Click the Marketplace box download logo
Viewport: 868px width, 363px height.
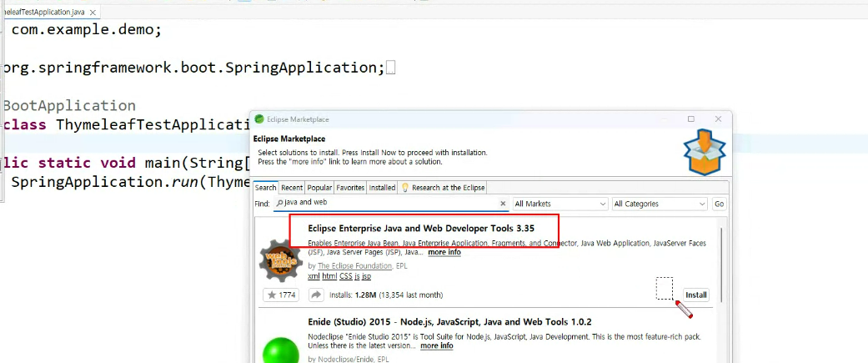tap(704, 152)
